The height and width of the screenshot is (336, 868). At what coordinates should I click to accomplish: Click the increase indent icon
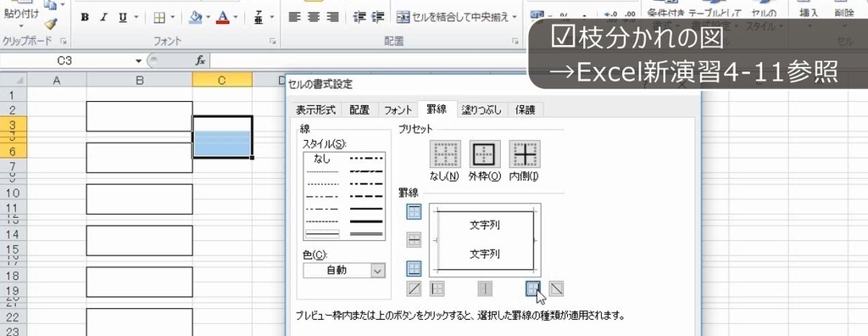click(x=378, y=17)
